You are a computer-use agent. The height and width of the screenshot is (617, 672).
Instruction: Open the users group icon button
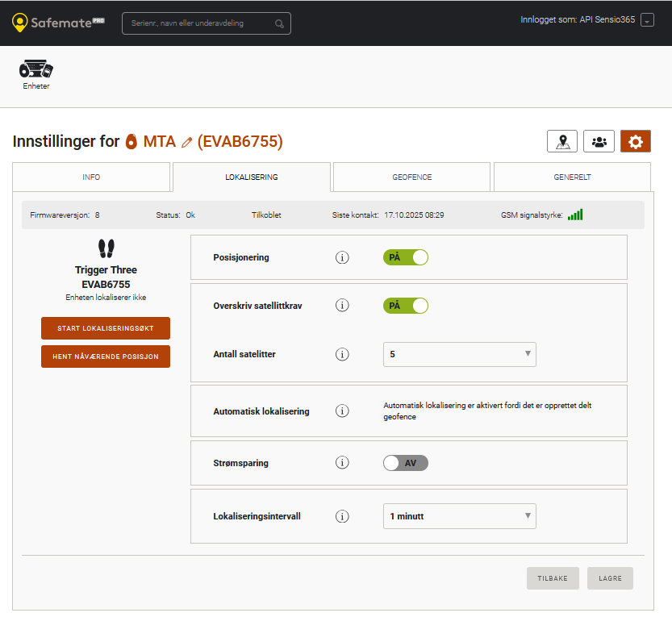pos(599,141)
